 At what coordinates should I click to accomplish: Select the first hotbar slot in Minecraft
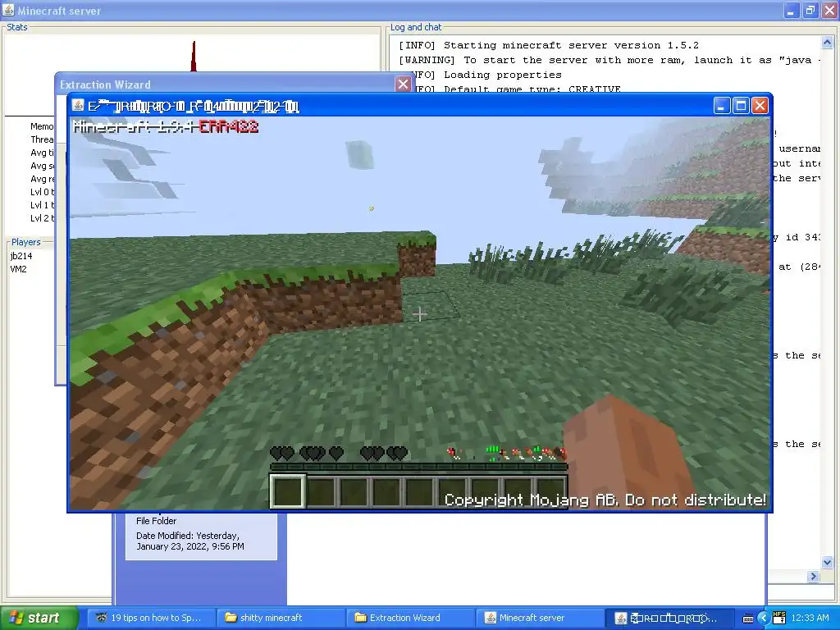(288, 491)
